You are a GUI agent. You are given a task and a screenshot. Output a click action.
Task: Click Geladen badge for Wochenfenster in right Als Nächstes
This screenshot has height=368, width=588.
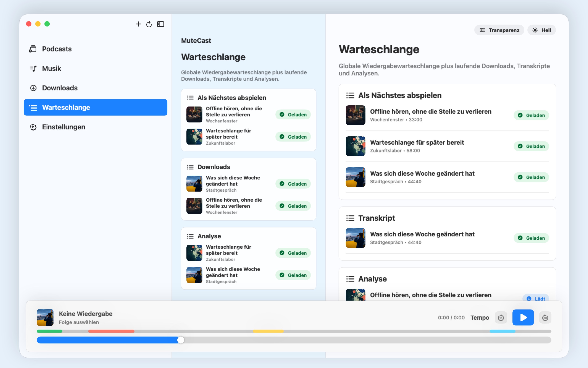coord(531,115)
